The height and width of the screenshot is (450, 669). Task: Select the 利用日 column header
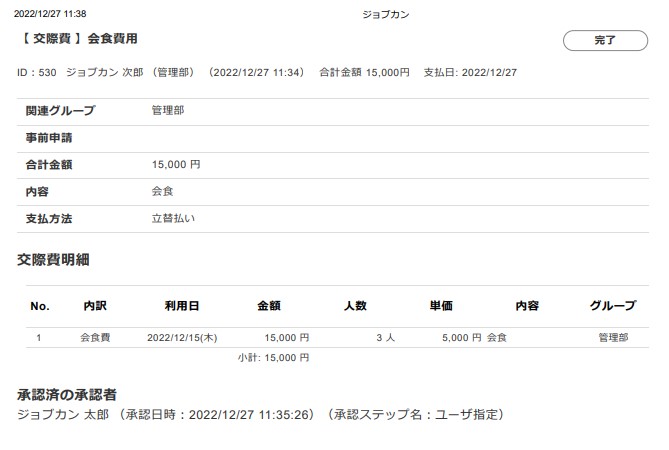181,306
